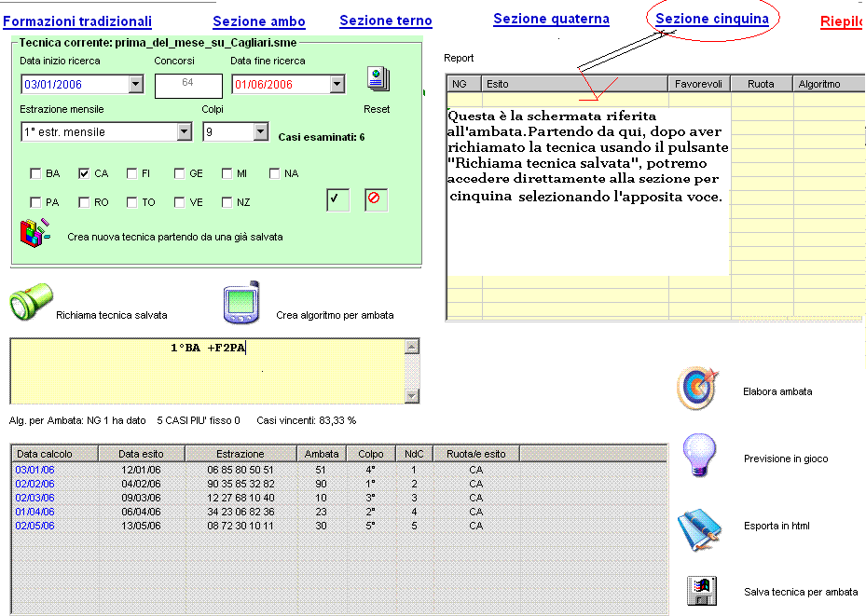Click the green checkmark confirm button
866x616 pixels.
337,199
